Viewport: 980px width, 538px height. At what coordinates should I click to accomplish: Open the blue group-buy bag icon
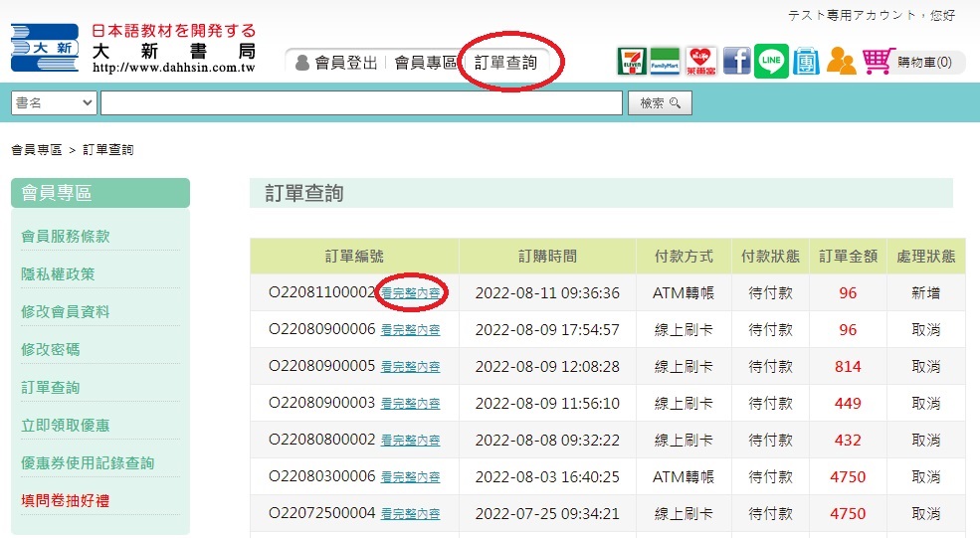(807, 62)
